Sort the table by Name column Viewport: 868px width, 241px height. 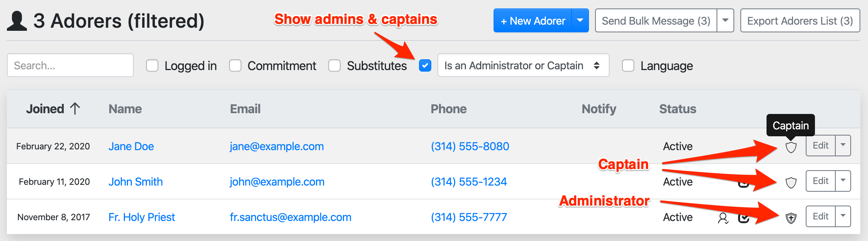(x=125, y=109)
